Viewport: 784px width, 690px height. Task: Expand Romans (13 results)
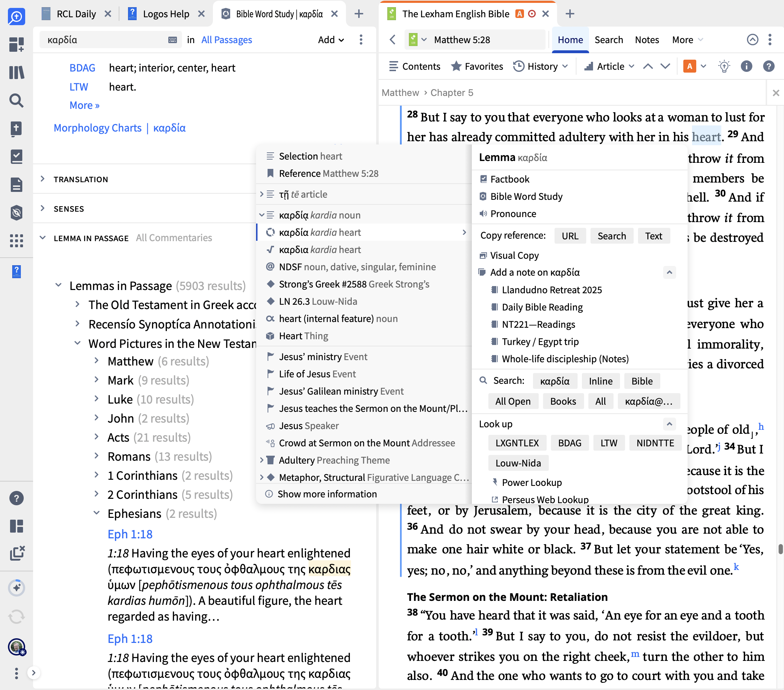pyautogui.click(x=96, y=456)
